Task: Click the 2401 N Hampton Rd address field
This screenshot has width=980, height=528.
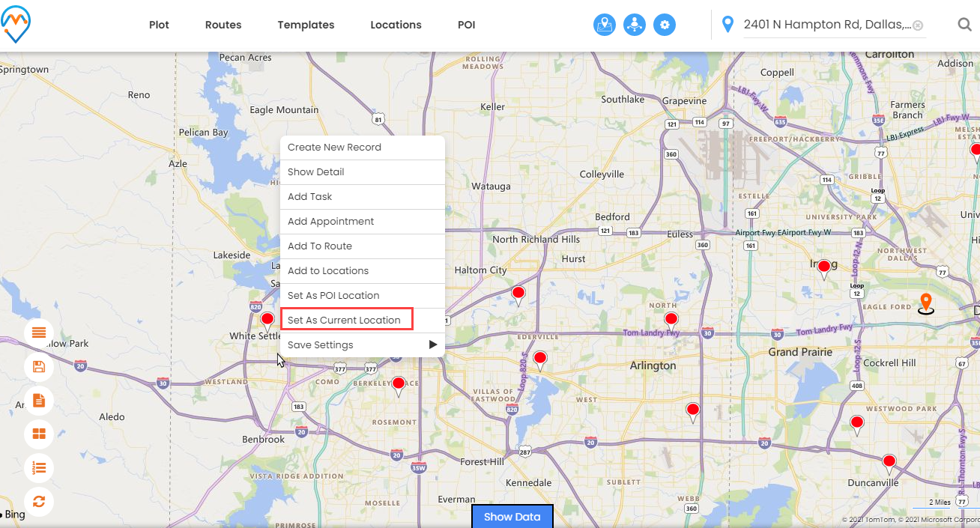Action: coord(826,25)
